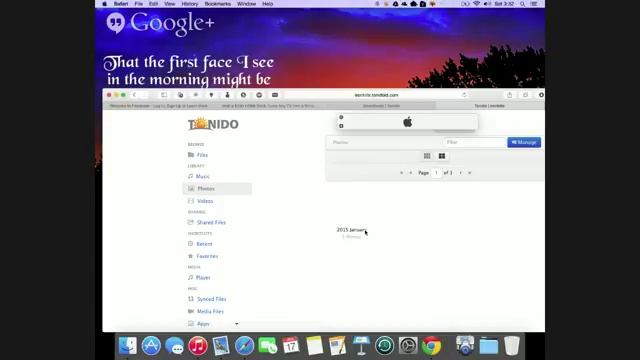640x360 pixels.
Task: Switch to the last Tonido tab
Action: click(489, 106)
